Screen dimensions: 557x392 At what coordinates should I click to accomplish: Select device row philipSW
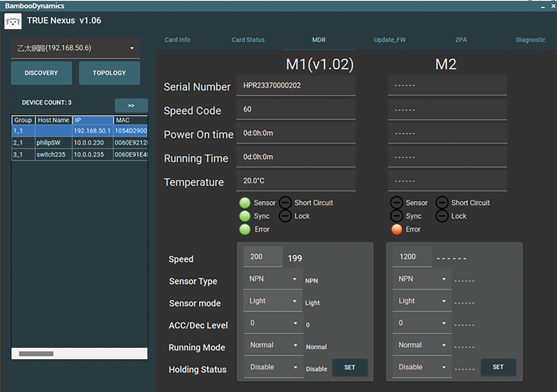point(79,142)
